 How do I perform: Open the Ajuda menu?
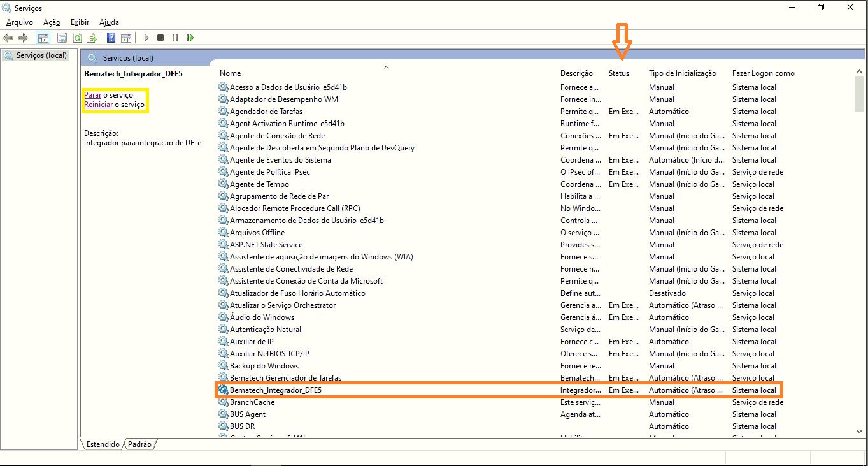point(109,22)
